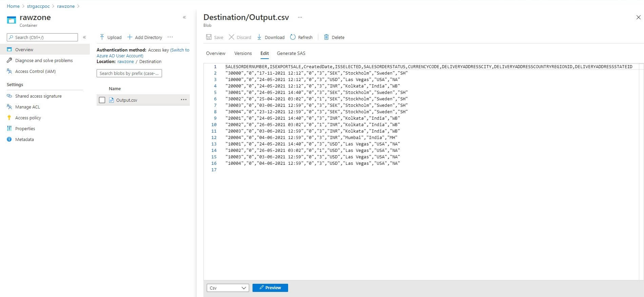Click the editor vertical scrollbar
This screenshot has width=644, height=297.
(x=641, y=172)
